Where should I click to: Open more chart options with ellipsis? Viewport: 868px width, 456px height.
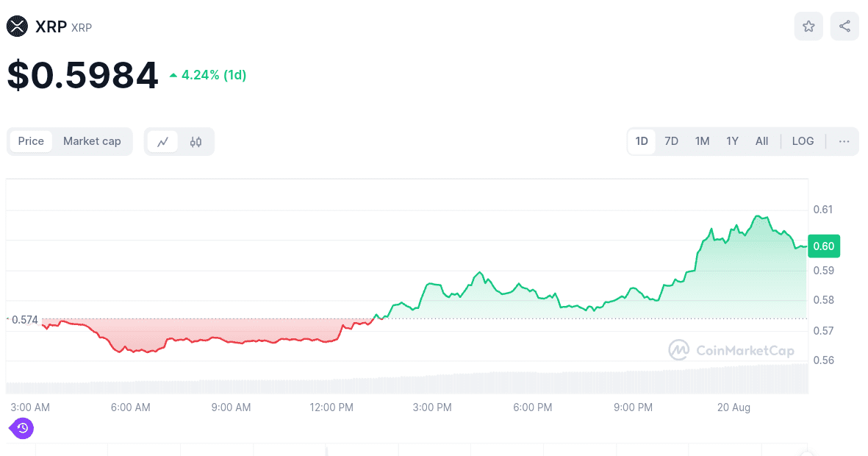click(x=843, y=141)
